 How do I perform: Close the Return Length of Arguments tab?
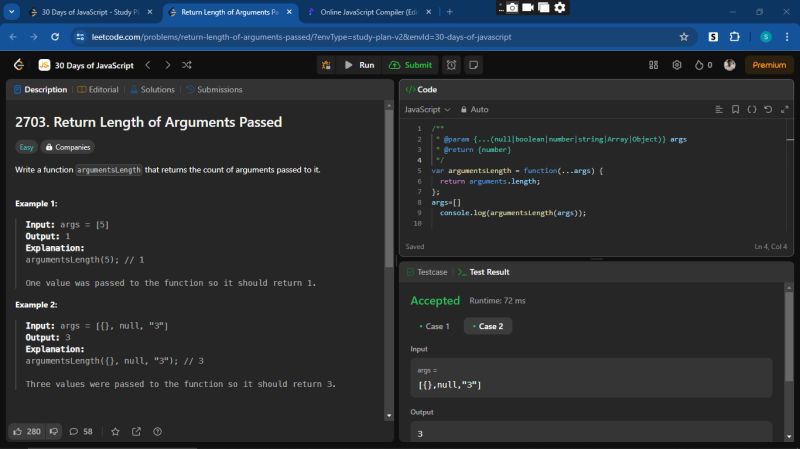click(289, 12)
